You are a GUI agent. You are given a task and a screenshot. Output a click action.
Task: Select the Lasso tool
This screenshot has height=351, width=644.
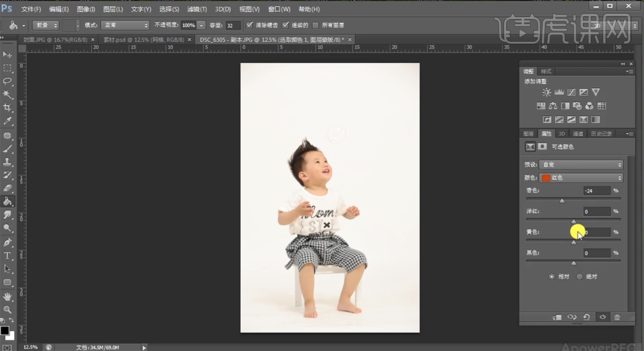click(x=8, y=81)
